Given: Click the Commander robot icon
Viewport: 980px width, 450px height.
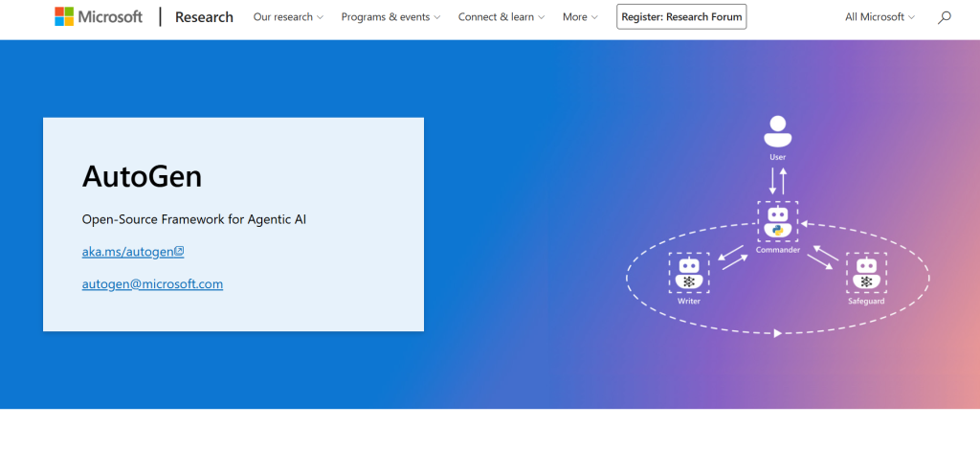Looking at the screenshot, I should [x=777, y=221].
